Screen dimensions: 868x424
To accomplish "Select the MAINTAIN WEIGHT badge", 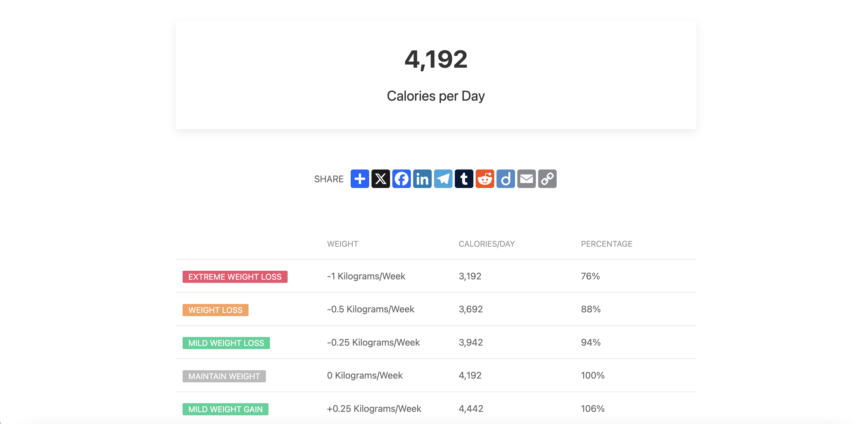I will 224,376.
